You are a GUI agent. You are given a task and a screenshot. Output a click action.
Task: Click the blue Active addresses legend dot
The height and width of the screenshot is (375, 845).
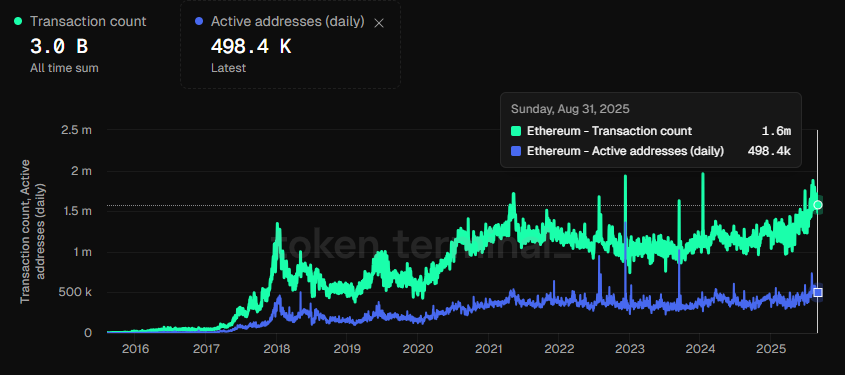pos(199,22)
